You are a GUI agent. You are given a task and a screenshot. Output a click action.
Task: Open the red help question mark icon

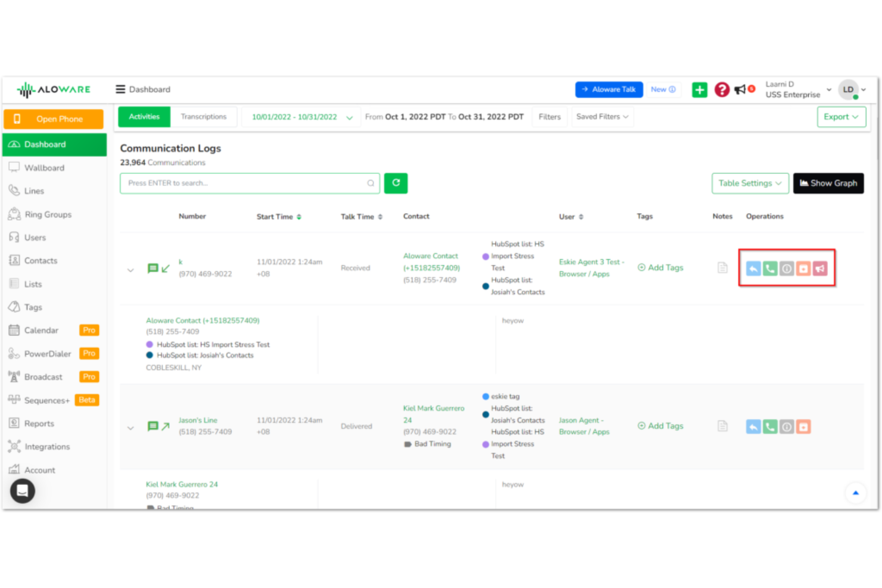click(x=722, y=89)
